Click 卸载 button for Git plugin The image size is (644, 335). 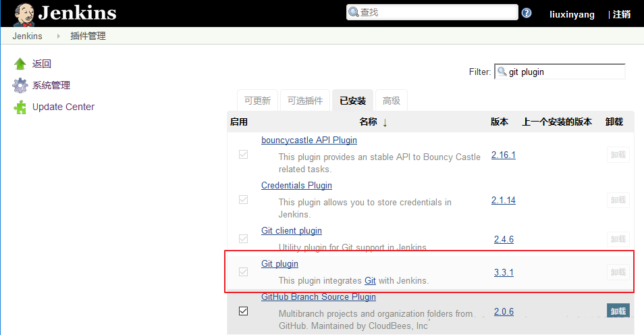(x=618, y=272)
